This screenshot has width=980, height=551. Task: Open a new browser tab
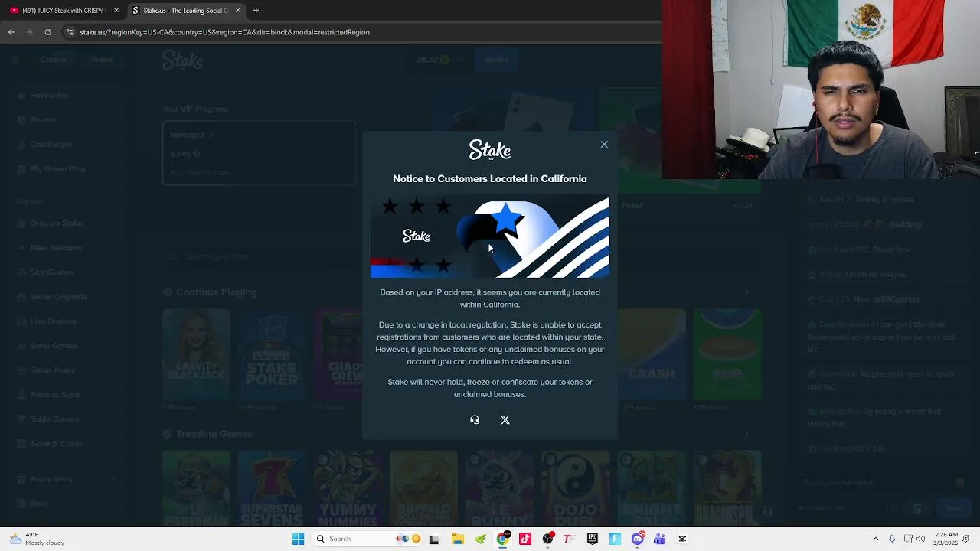point(256,11)
